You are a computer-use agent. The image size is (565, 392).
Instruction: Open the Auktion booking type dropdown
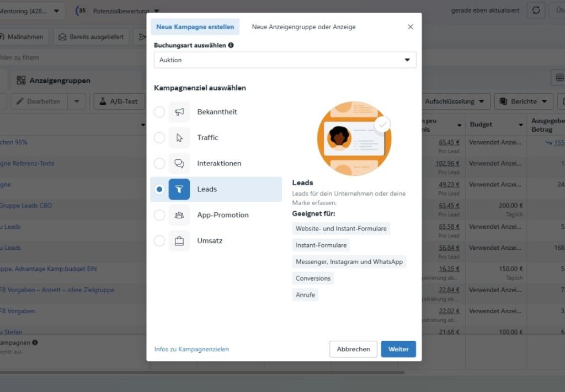[x=285, y=60]
